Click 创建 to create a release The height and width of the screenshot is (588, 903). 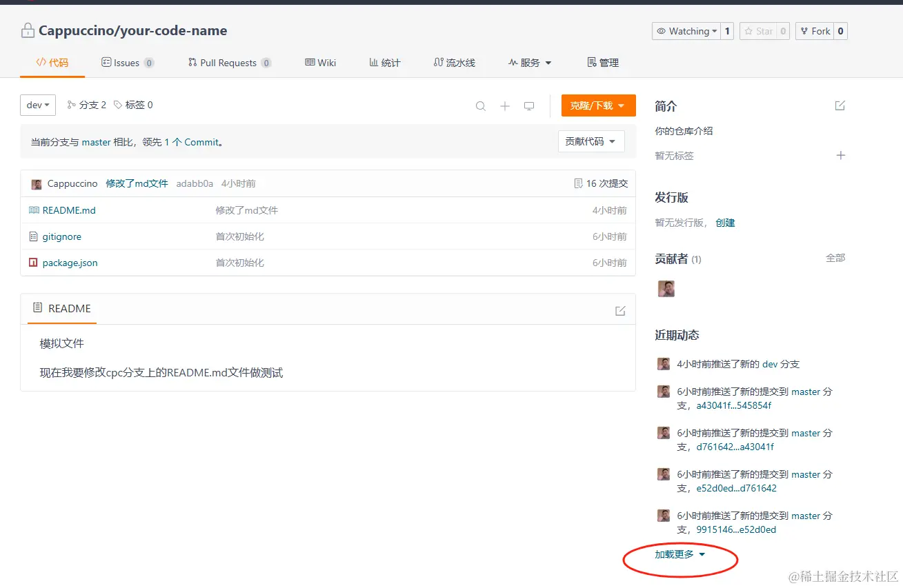pyautogui.click(x=725, y=223)
